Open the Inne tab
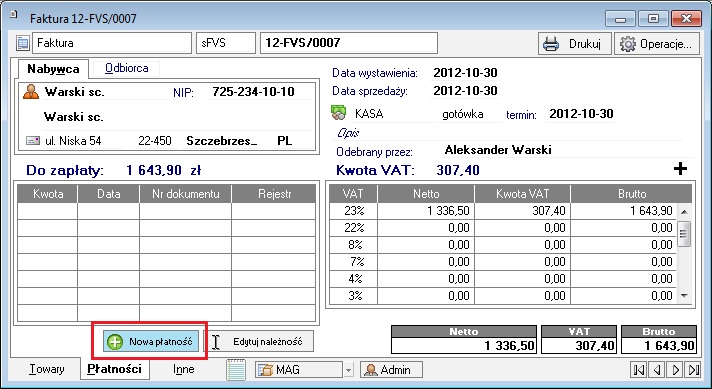 183,369
